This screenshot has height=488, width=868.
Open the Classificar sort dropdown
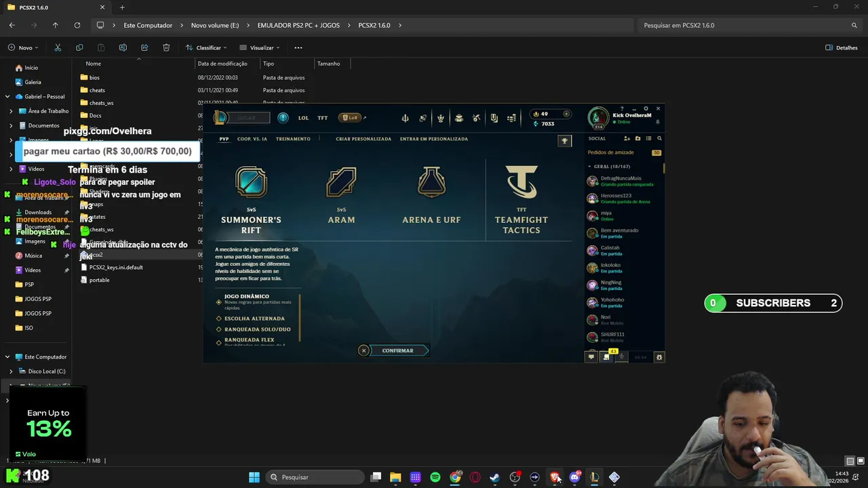[x=206, y=47]
